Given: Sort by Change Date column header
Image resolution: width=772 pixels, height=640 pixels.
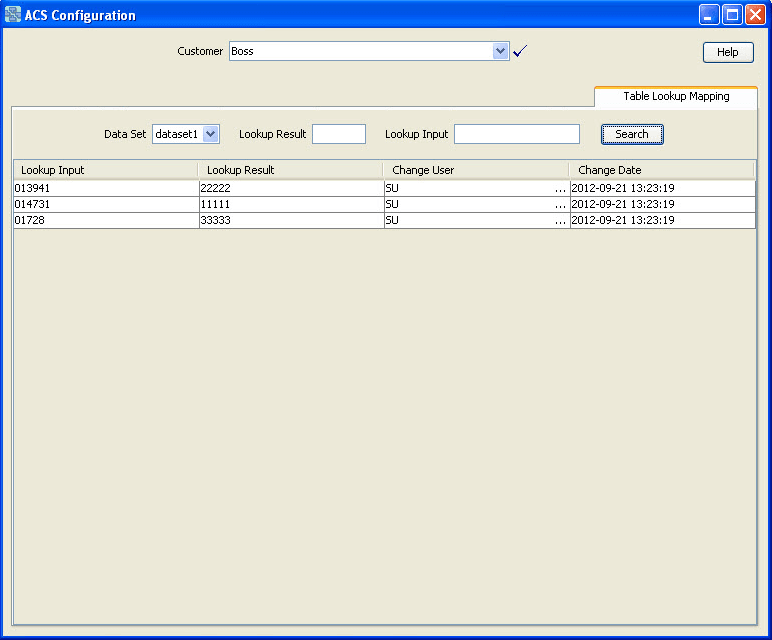Looking at the screenshot, I should tap(662, 170).
